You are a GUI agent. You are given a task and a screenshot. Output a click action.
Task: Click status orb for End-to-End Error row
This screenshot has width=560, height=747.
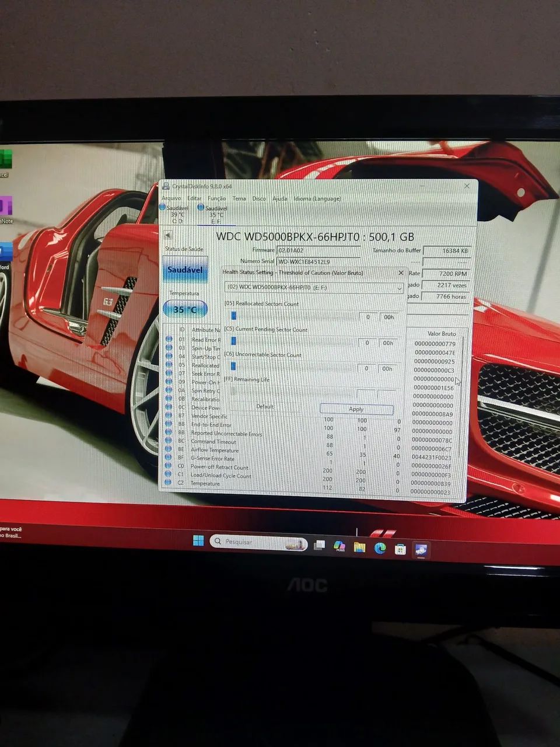[x=169, y=424]
